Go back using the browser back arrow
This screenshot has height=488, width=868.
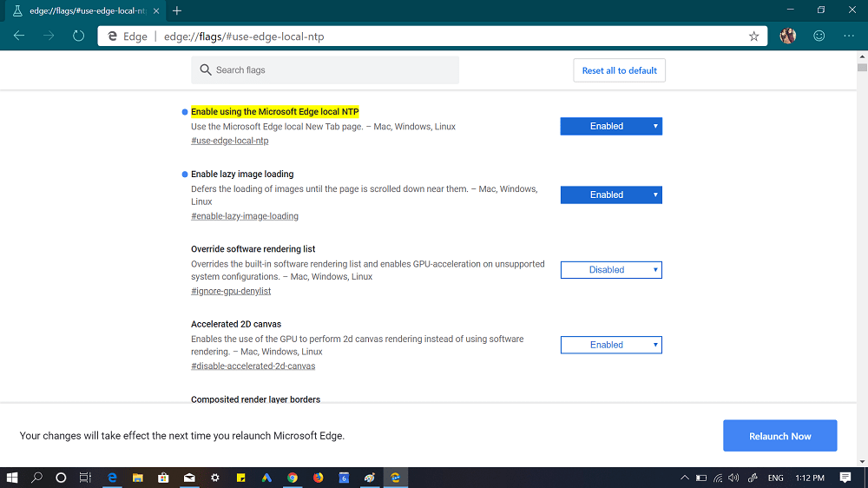[x=19, y=36]
